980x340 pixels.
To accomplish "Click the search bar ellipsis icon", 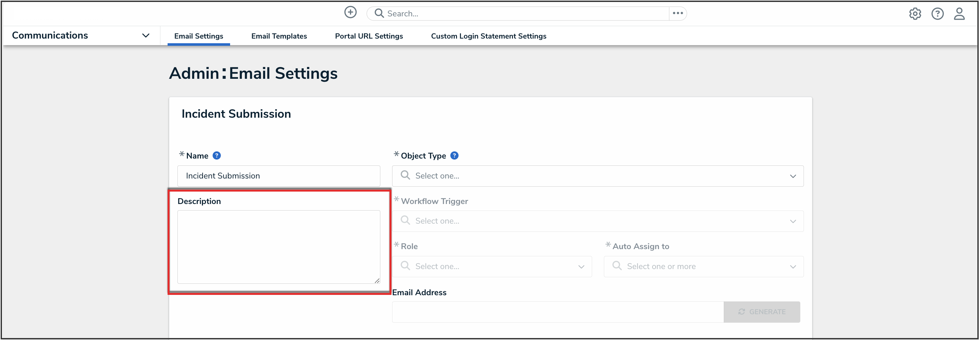I will [x=678, y=13].
